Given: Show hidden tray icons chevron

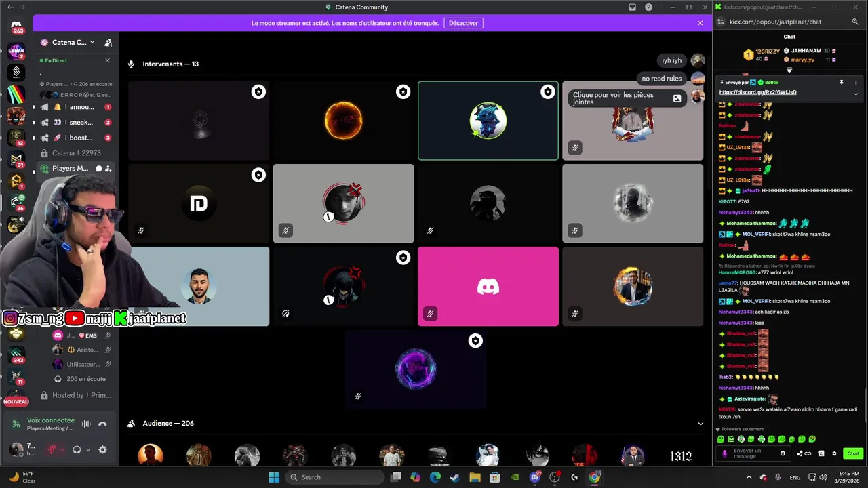Looking at the screenshot, I should click(x=749, y=477).
